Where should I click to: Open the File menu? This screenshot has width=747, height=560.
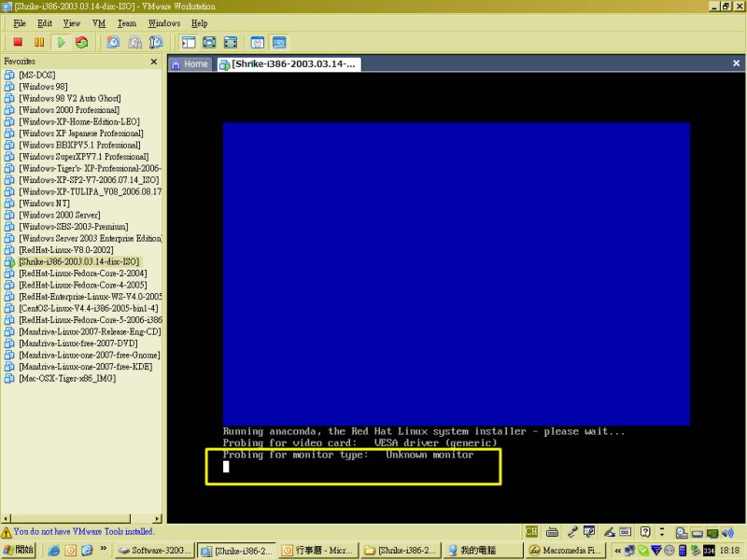tap(20, 23)
